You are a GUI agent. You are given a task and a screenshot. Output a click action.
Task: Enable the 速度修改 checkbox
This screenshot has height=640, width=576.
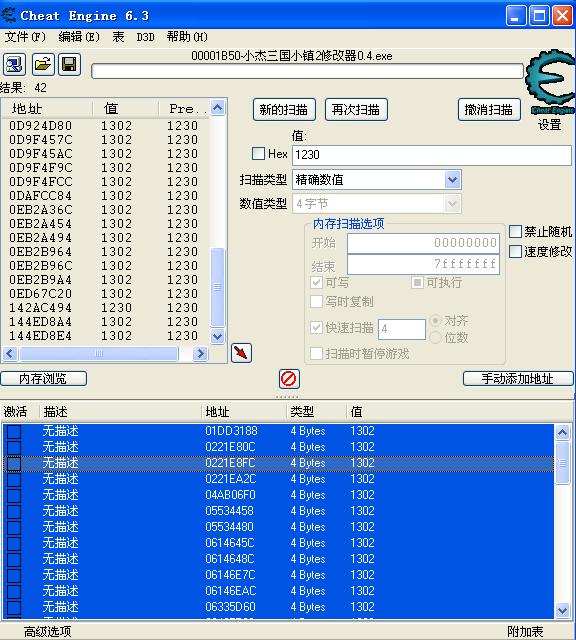click(515, 251)
